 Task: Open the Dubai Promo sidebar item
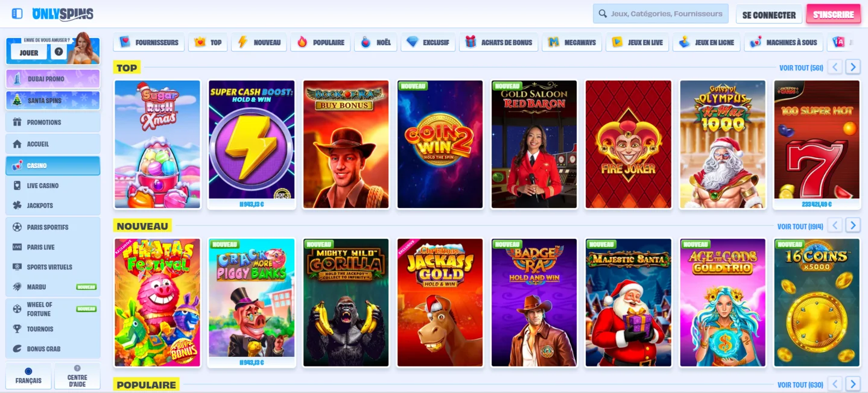click(x=53, y=78)
